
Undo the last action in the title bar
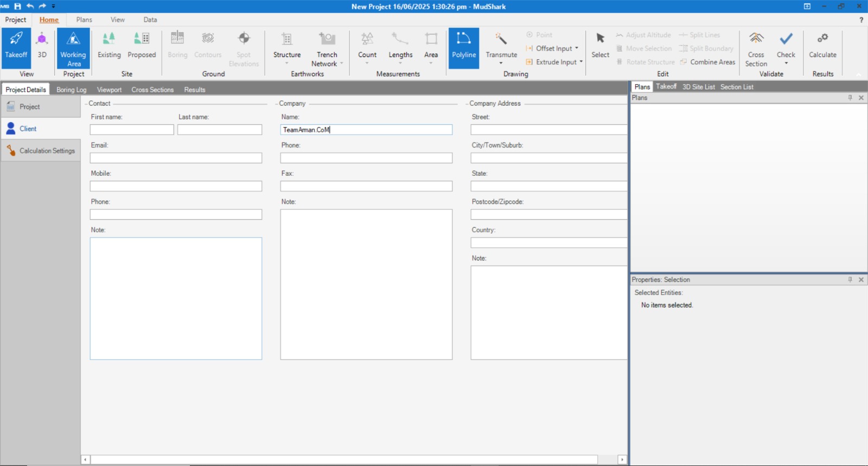pyautogui.click(x=30, y=6)
